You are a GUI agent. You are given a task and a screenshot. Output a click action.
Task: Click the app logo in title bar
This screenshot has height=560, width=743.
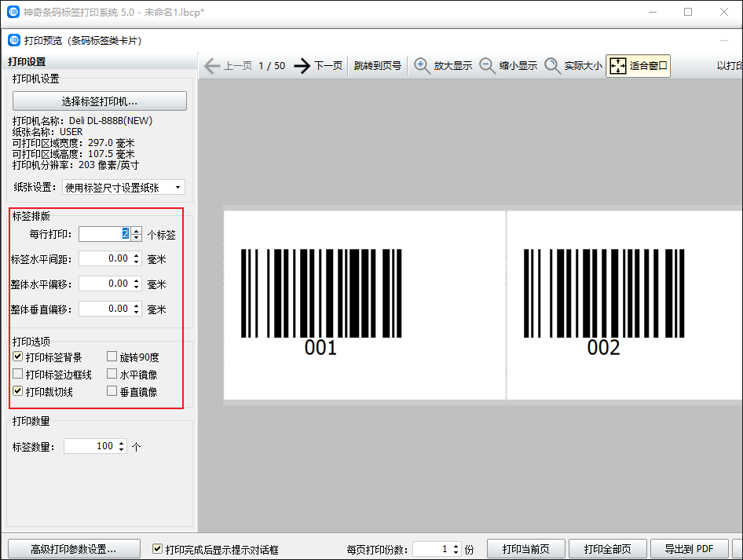coord(13,12)
